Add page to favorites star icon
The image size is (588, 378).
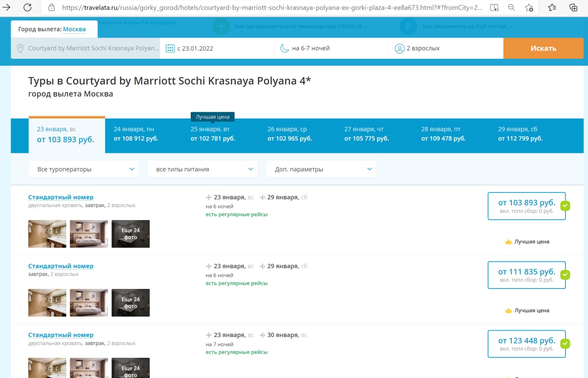(529, 7)
